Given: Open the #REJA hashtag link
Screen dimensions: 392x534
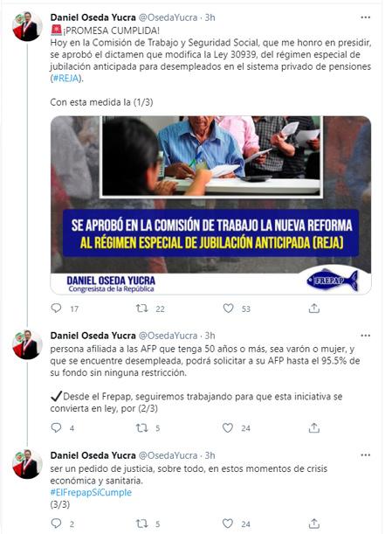Looking at the screenshot, I should (65, 79).
